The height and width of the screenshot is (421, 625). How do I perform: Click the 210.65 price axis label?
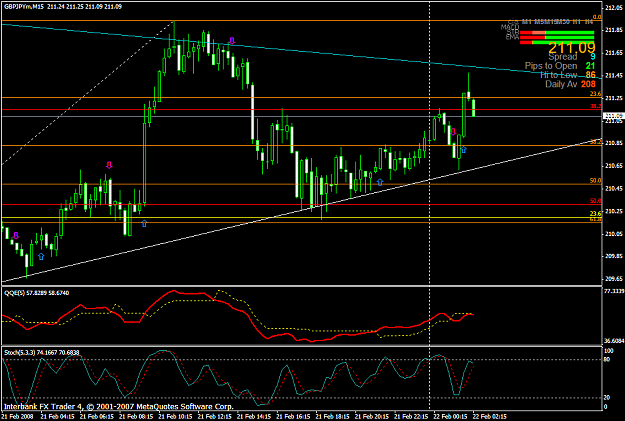click(x=614, y=166)
